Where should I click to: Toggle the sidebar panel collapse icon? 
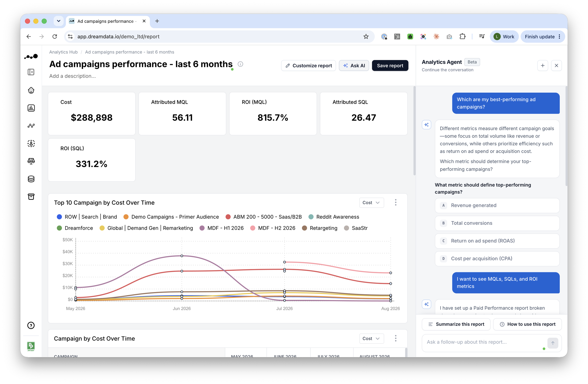click(x=31, y=72)
